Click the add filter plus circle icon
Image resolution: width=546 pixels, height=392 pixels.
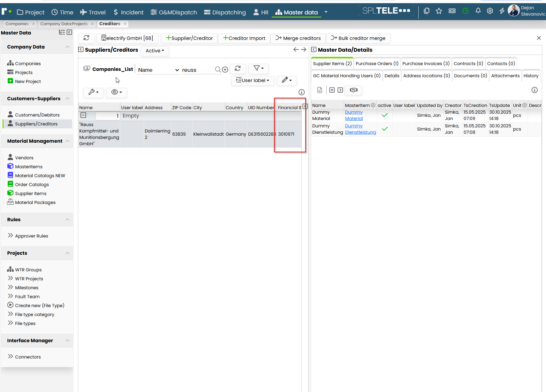point(225,70)
